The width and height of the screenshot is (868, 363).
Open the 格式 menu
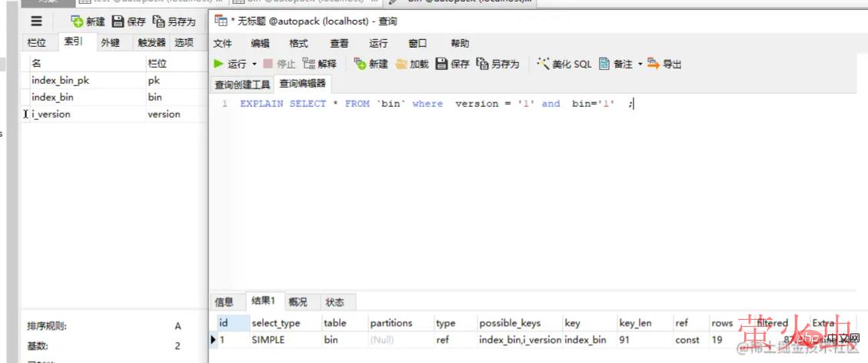coord(299,43)
